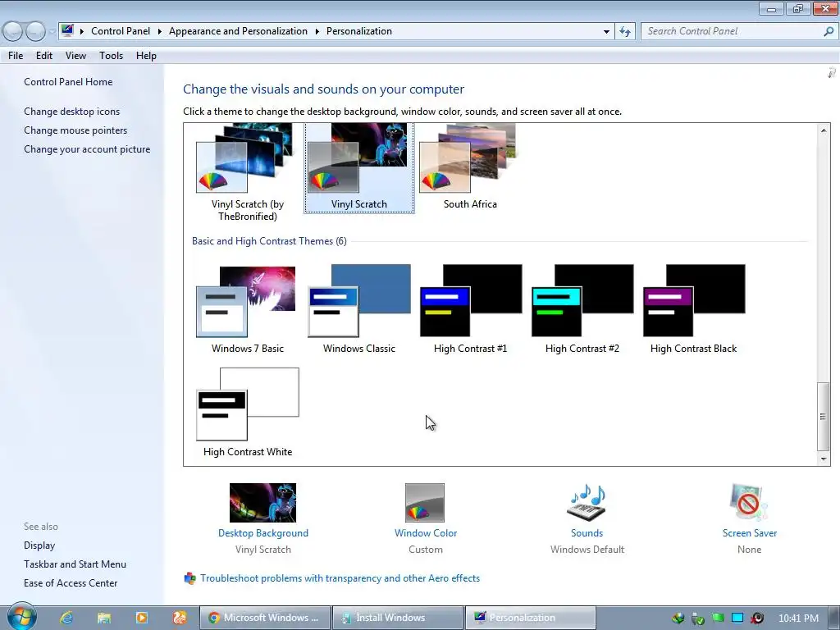840x630 pixels.
Task: Click the theme list scrollbar thumb
Action: coord(824,416)
